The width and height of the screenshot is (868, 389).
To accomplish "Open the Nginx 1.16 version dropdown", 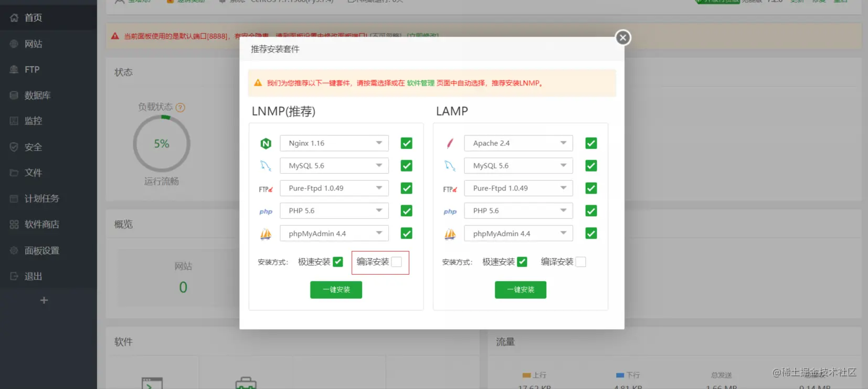I will click(x=334, y=143).
